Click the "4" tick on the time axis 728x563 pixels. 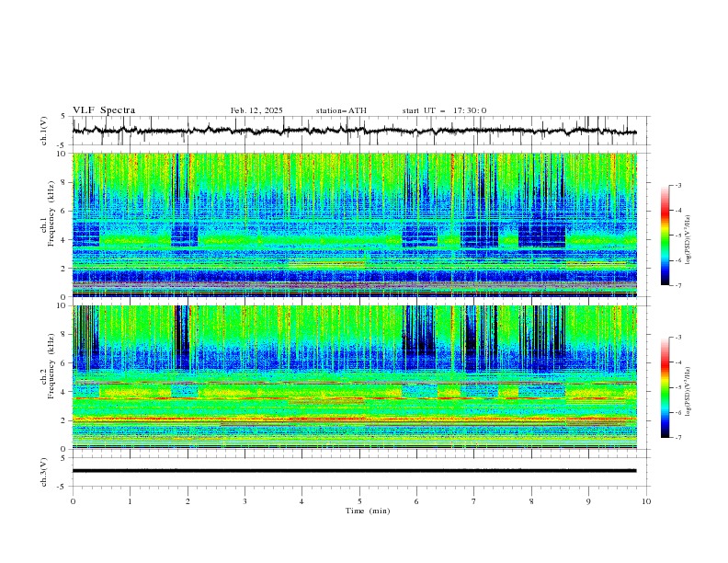point(301,501)
